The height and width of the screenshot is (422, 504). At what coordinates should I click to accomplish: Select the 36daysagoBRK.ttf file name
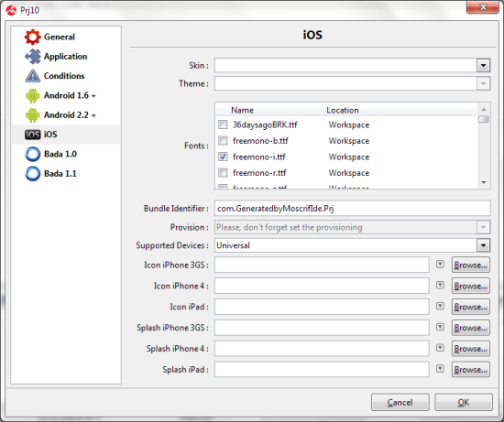pos(265,124)
